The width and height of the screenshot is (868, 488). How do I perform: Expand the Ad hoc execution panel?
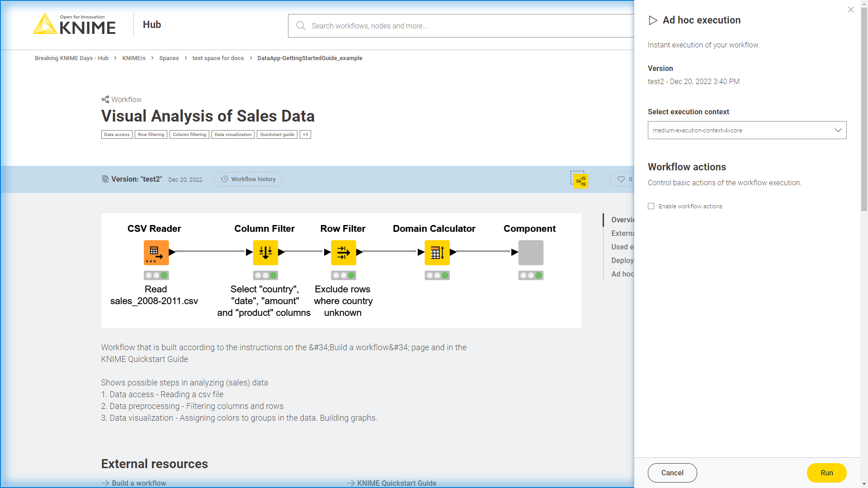(623, 273)
